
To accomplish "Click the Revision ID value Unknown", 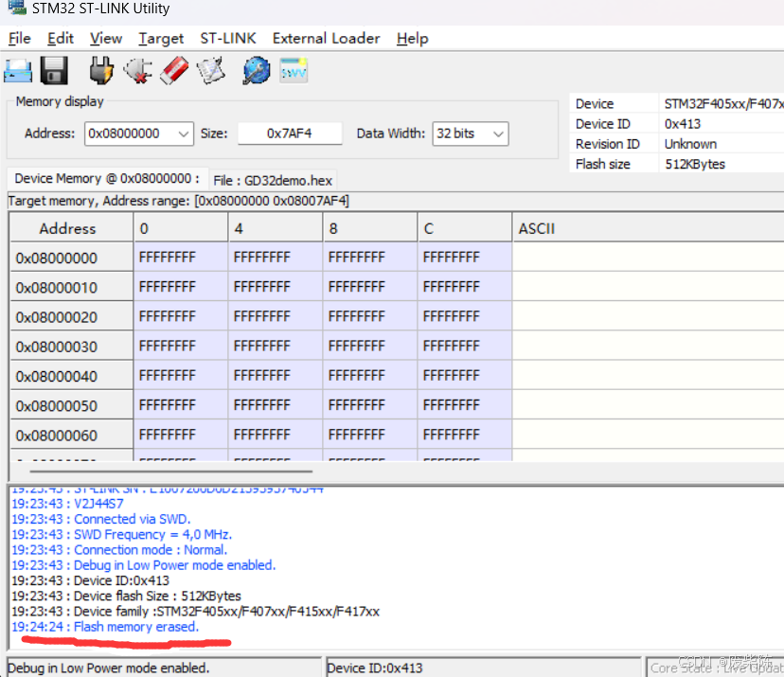I will point(690,144).
